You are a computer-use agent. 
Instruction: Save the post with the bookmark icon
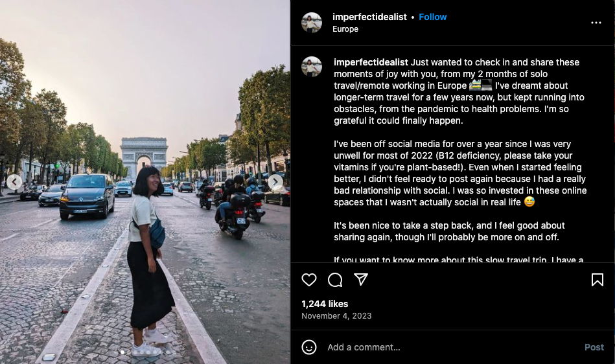[598, 280]
